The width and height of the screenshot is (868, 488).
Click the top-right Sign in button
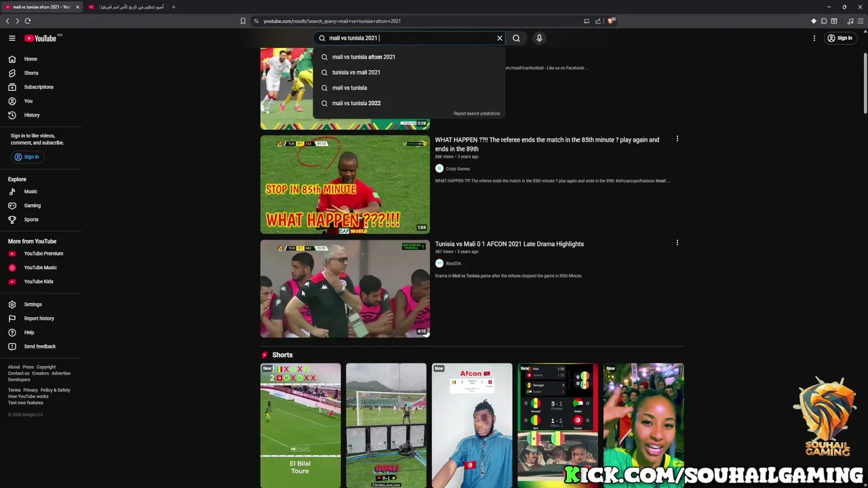click(x=840, y=38)
